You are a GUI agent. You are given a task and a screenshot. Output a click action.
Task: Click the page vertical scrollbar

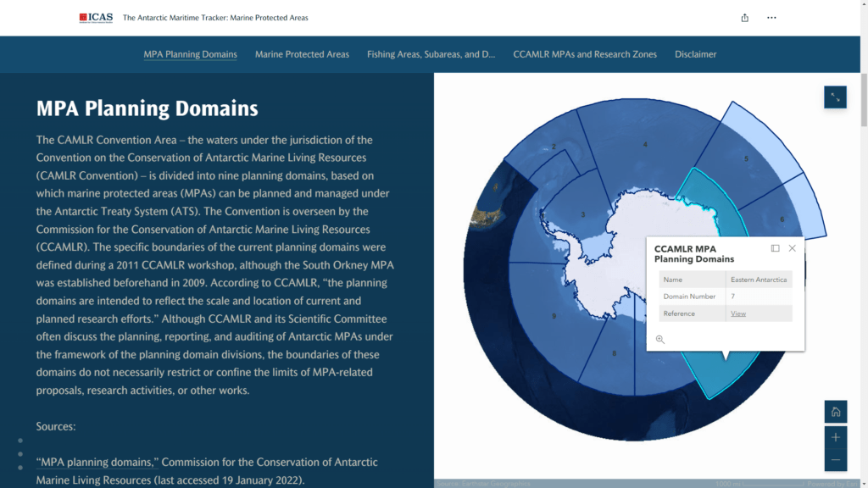tap(864, 100)
